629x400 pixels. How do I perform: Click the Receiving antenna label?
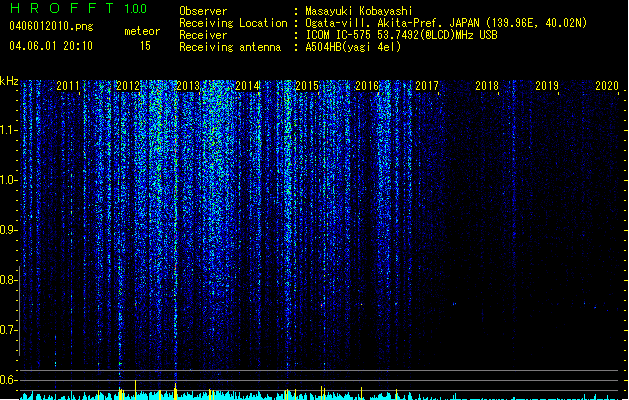click(x=230, y=47)
